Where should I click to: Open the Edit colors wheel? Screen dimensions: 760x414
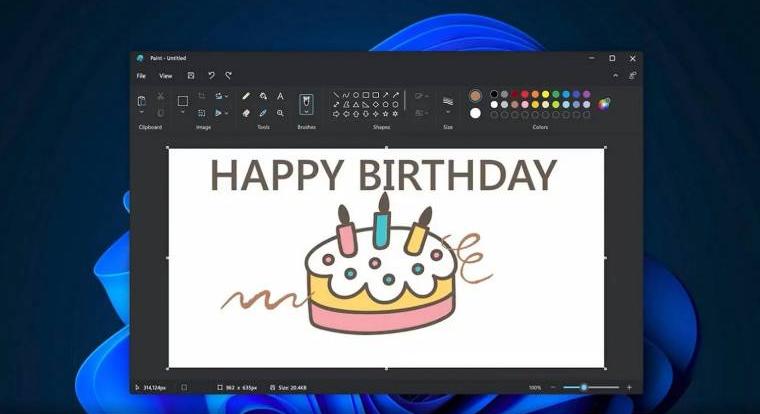point(604,103)
